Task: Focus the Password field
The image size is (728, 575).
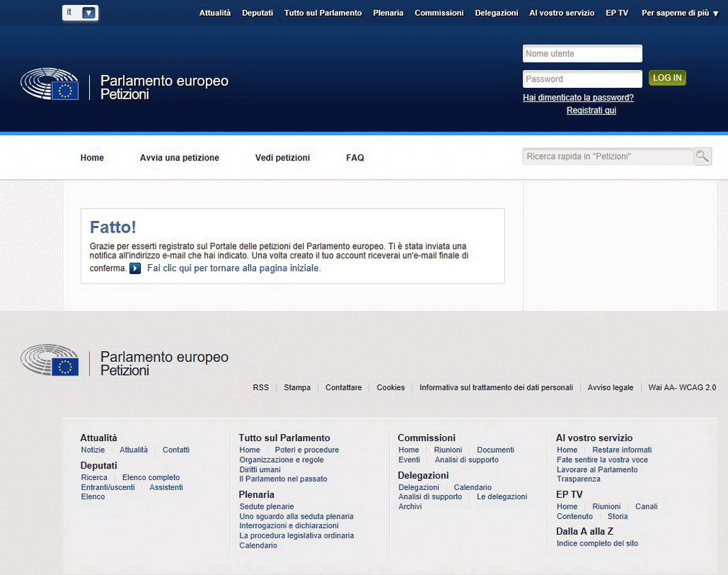Action: 582,79
